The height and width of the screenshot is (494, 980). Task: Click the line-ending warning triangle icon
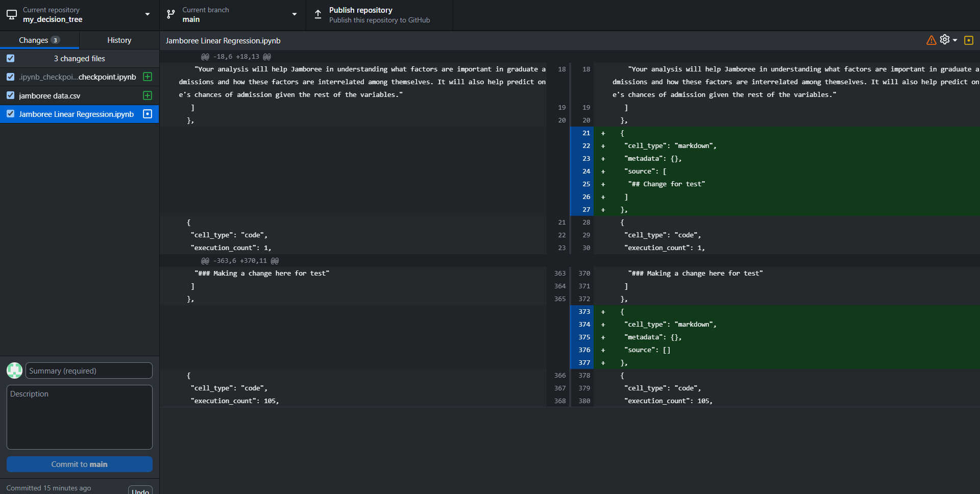click(931, 40)
